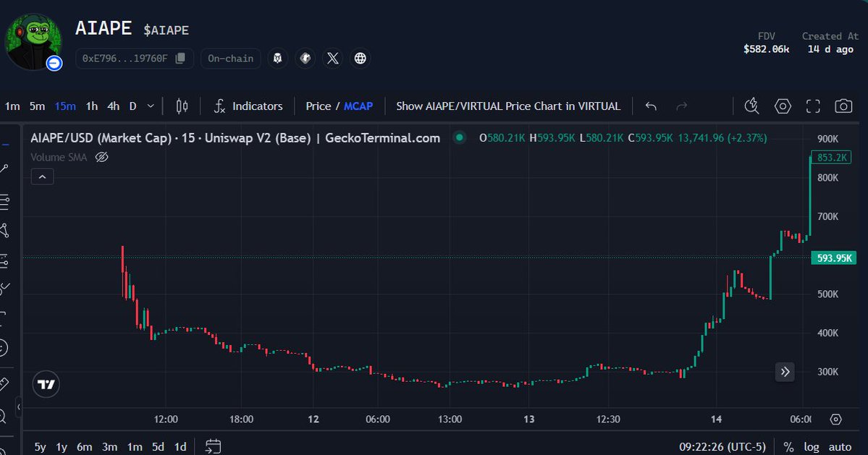Click the FDV $582.06k value
This screenshot has height=455, width=868.
tap(766, 49)
